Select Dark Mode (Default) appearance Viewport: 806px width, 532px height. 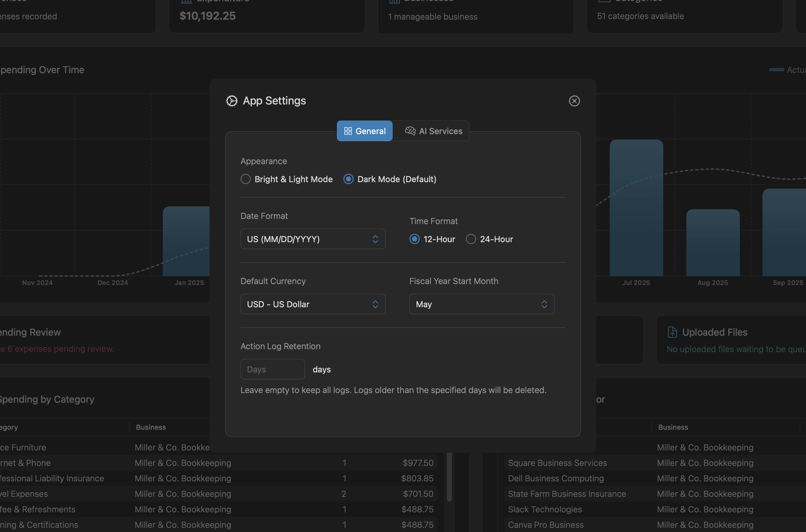pyautogui.click(x=348, y=179)
